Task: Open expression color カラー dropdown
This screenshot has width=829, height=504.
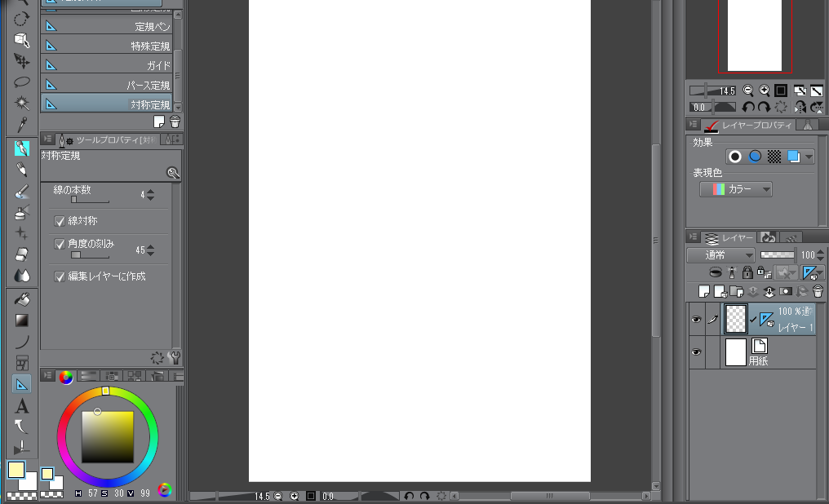Action: coord(735,189)
